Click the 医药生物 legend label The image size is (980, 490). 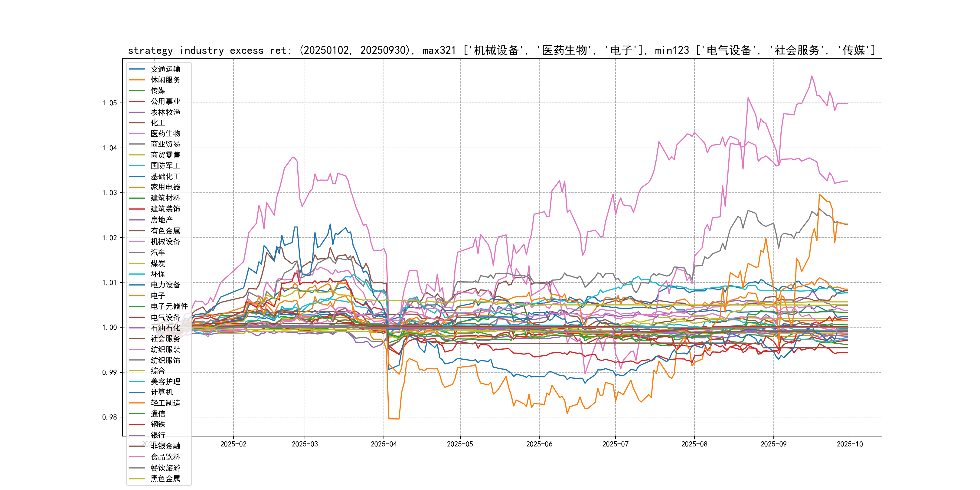point(165,133)
